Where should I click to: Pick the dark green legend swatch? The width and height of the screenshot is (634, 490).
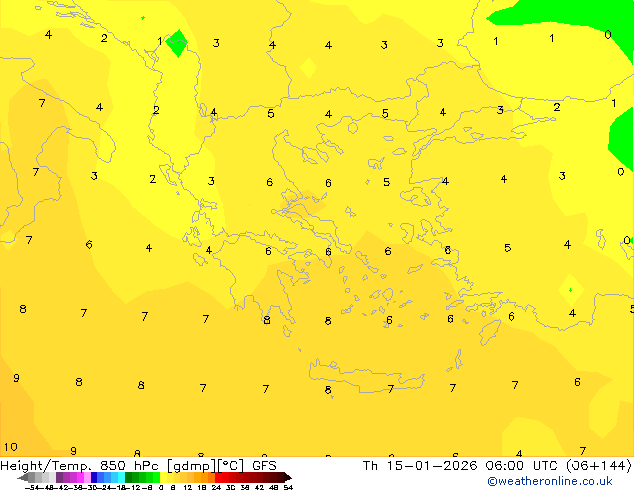click(x=129, y=477)
